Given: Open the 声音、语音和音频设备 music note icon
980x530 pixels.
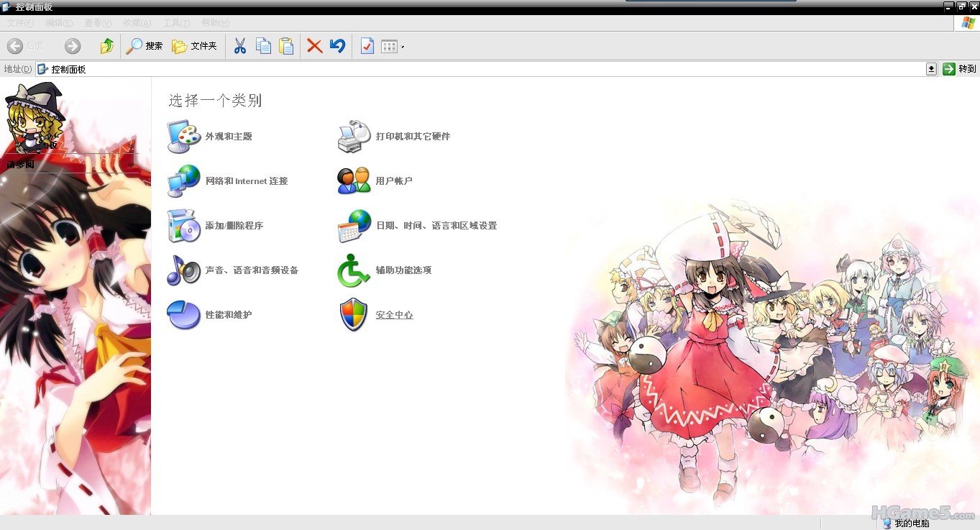Looking at the screenshot, I should pyautogui.click(x=183, y=270).
